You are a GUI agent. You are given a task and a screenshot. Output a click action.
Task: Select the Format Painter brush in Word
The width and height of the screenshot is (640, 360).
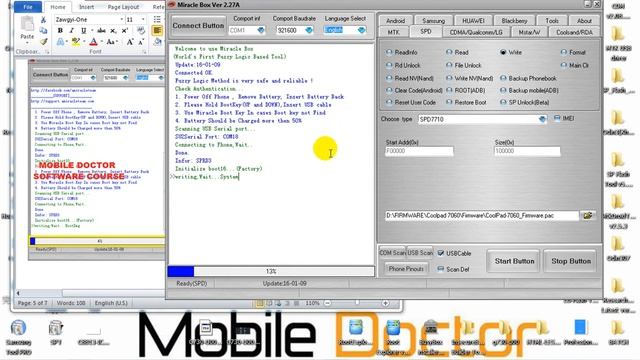pos(43,41)
